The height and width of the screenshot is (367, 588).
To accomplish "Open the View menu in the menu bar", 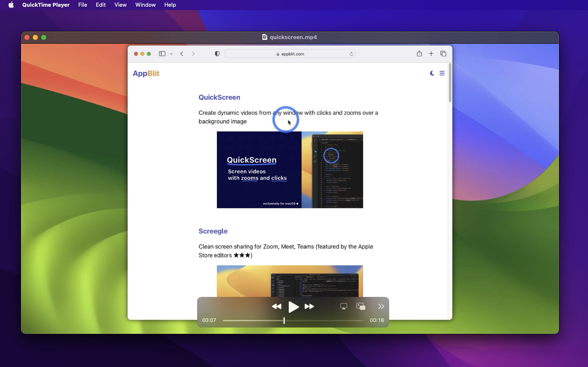I will 120,5.
